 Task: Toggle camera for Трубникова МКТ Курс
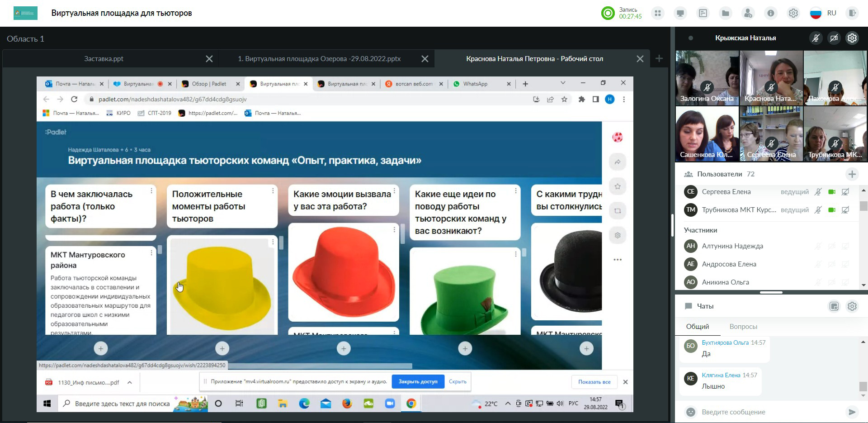point(831,210)
